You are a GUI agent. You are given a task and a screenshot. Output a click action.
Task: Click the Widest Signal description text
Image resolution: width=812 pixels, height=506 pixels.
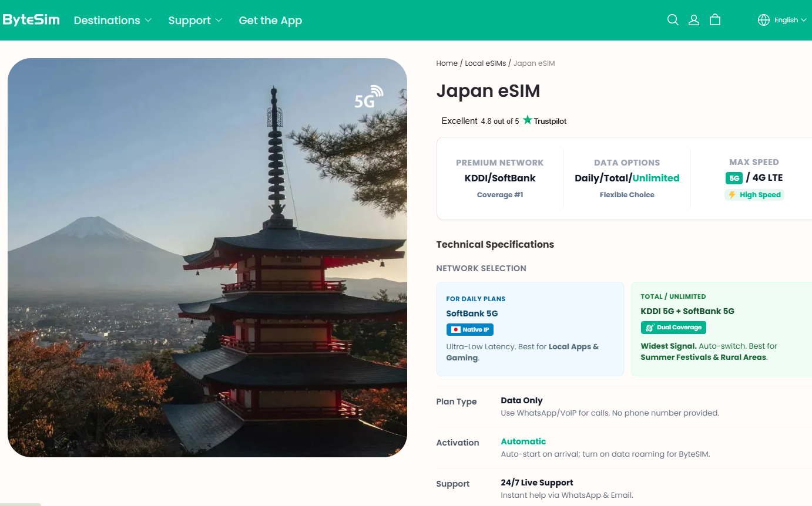pos(709,352)
